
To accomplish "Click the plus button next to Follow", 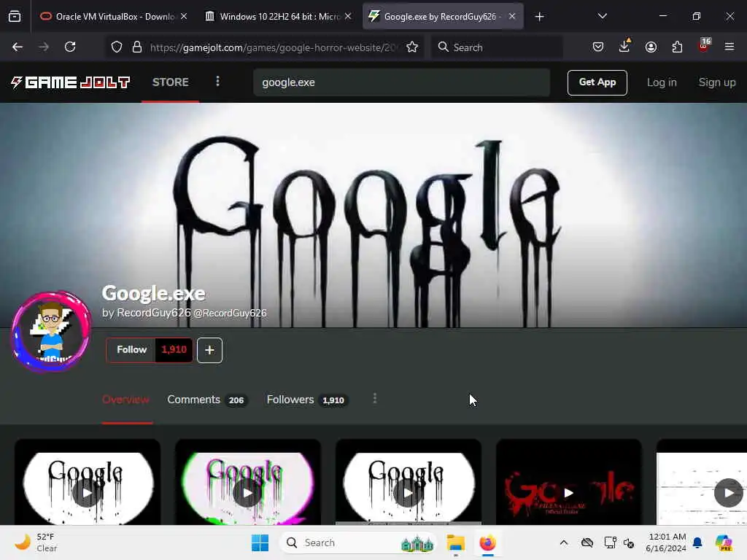I will (209, 350).
